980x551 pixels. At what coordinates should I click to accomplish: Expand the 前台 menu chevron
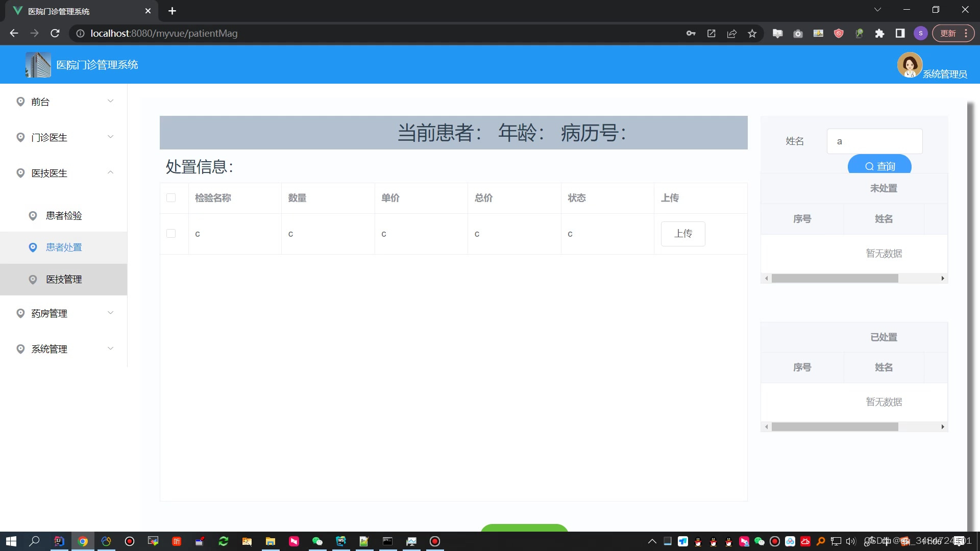(110, 101)
